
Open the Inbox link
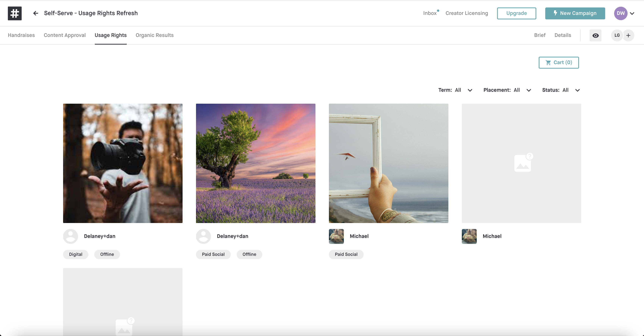[x=430, y=13]
